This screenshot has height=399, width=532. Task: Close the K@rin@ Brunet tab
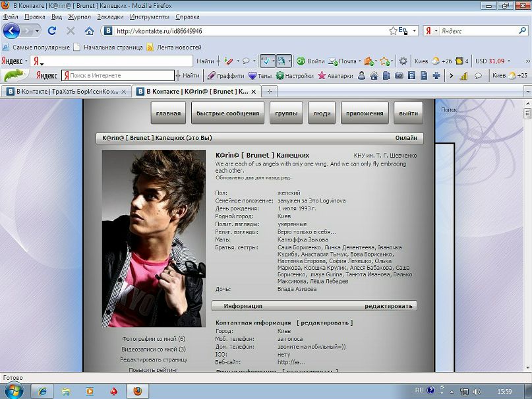[x=253, y=92]
